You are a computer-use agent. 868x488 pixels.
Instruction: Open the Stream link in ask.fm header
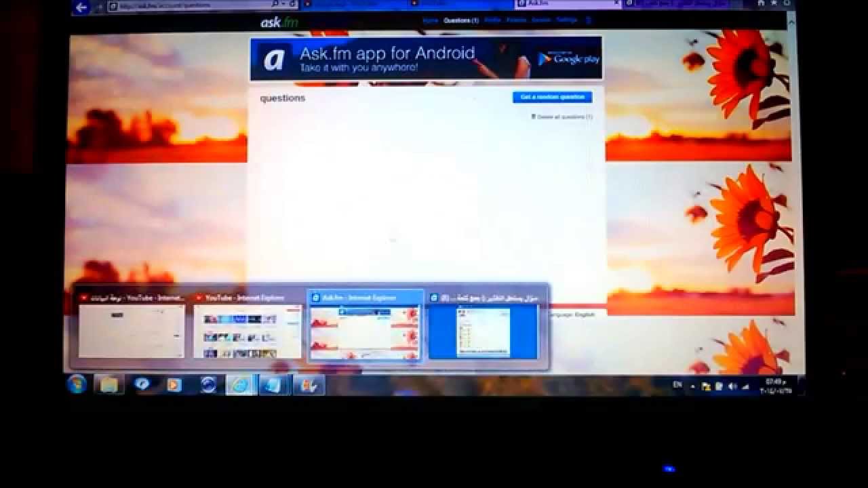coord(541,20)
